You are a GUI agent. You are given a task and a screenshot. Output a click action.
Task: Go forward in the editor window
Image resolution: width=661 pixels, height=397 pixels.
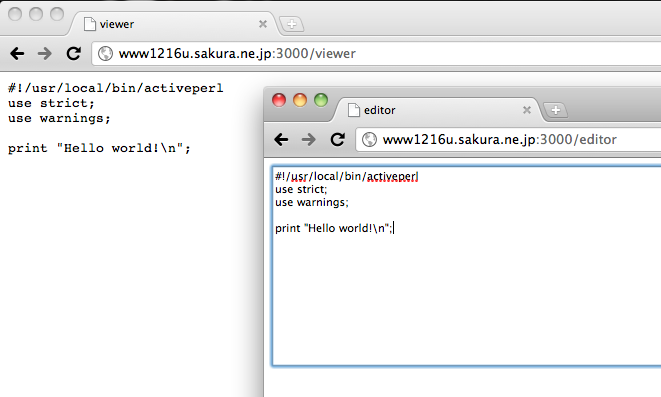pos(309,139)
